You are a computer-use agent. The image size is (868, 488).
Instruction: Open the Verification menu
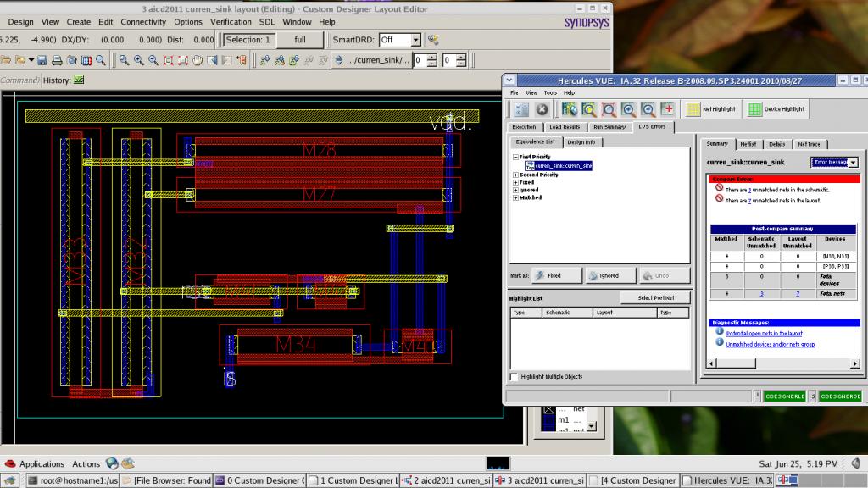point(231,22)
